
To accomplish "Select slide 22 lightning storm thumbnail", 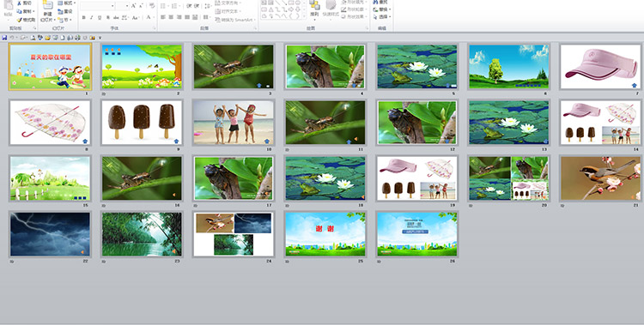I will (x=50, y=234).
